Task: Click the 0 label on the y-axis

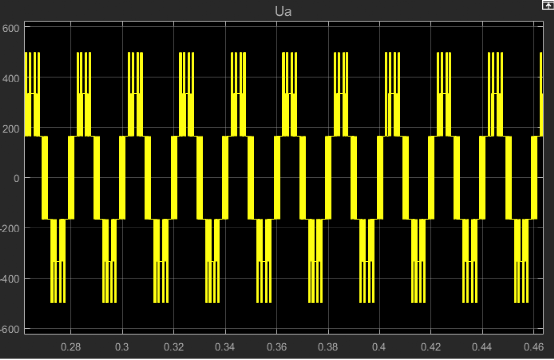Action: coord(16,178)
